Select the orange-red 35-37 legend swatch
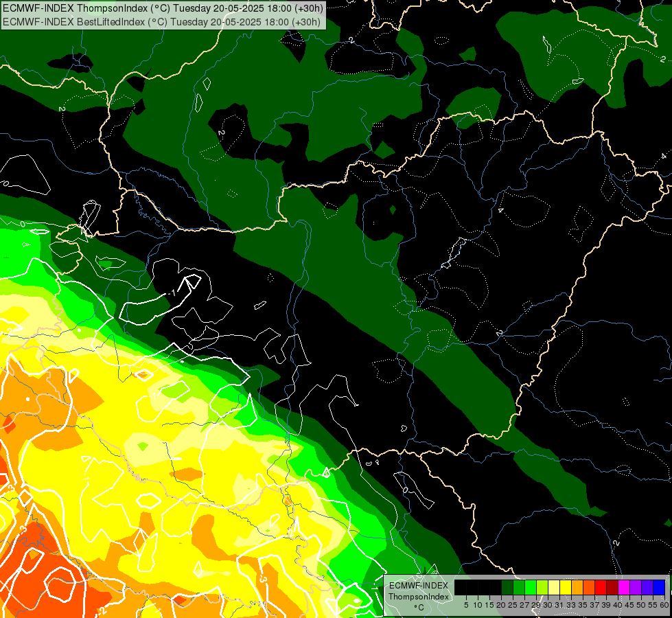This screenshot has width=672, height=618. click(589, 587)
